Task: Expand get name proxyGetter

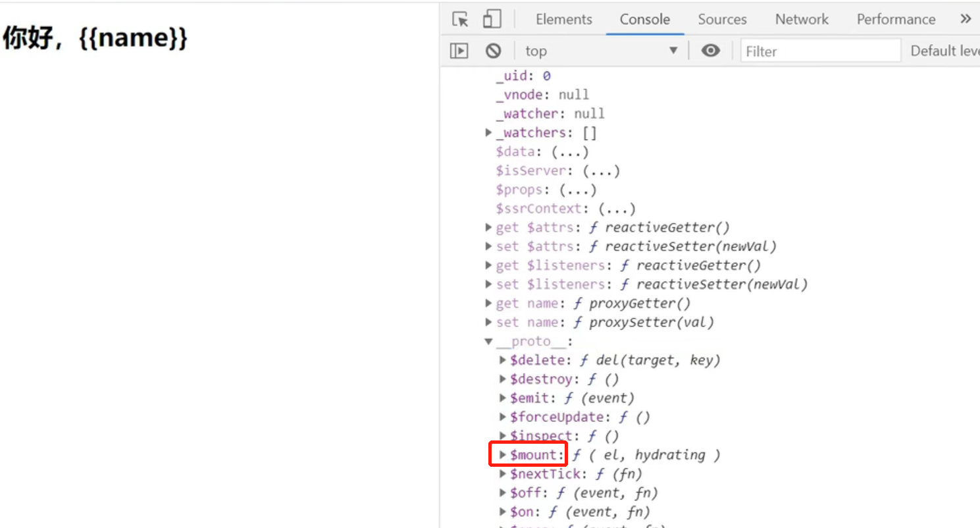Action: (x=489, y=303)
